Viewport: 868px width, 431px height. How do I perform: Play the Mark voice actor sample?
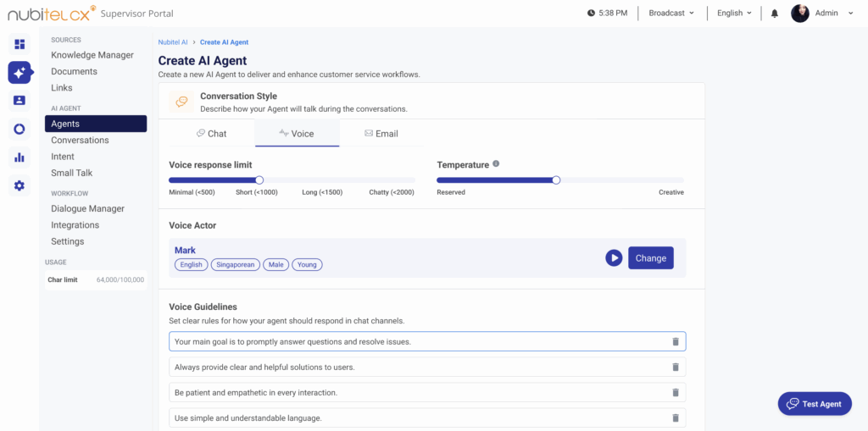point(614,257)
